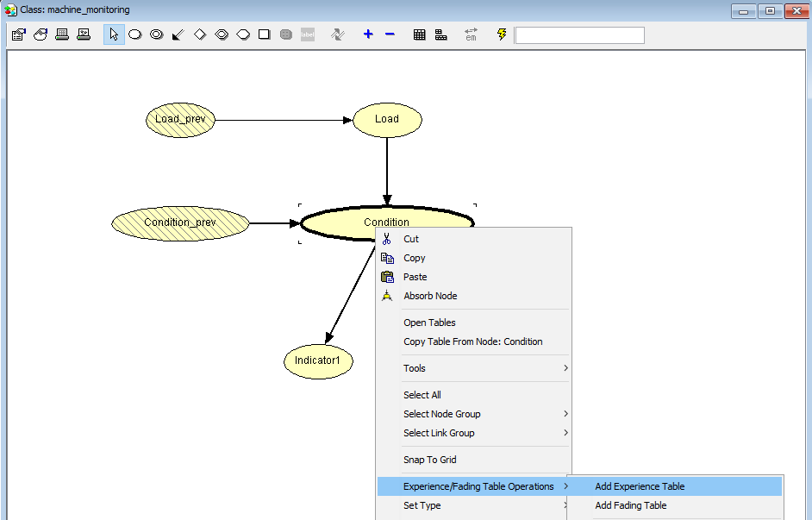
Task: Select the link arrow tool
Action: coord(178,34)
